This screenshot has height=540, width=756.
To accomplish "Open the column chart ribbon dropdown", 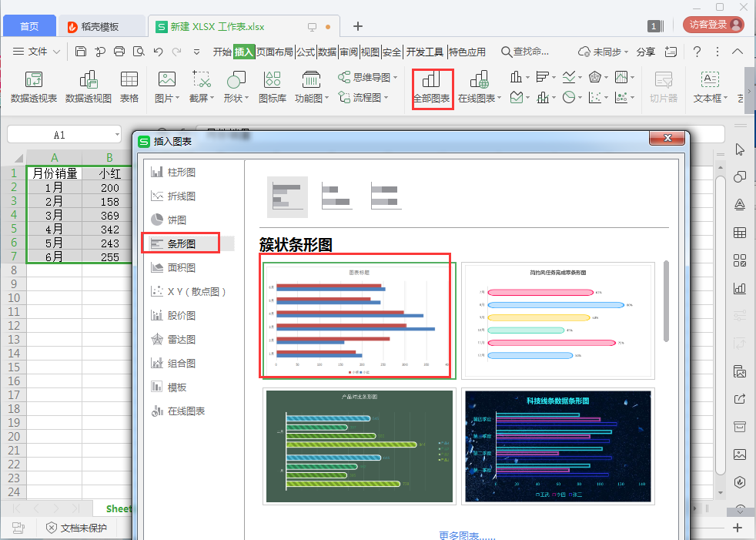I will coord(520,77).
